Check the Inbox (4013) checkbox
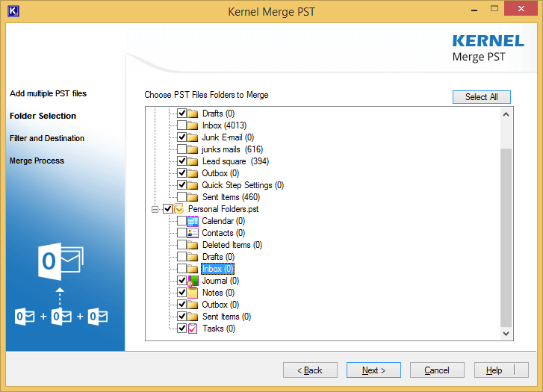The width and height of the screenshot is (543, 392). (x=181, y=125)
